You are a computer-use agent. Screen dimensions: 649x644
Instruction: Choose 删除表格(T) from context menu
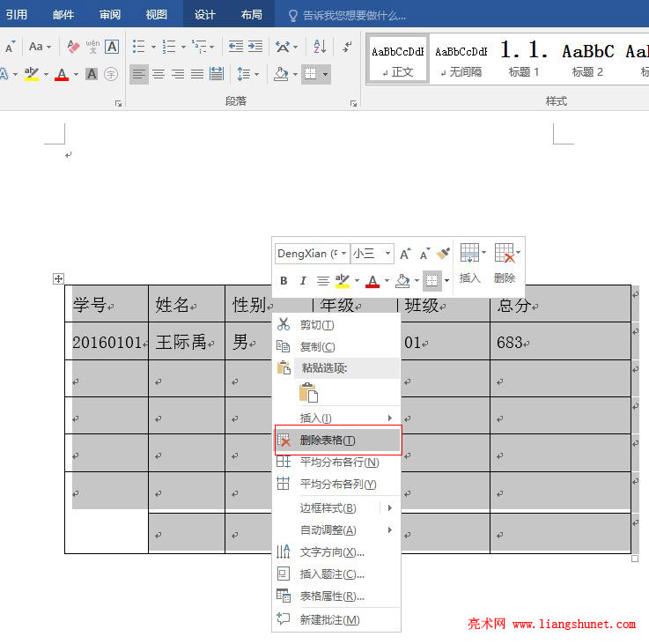coord(338,440)
